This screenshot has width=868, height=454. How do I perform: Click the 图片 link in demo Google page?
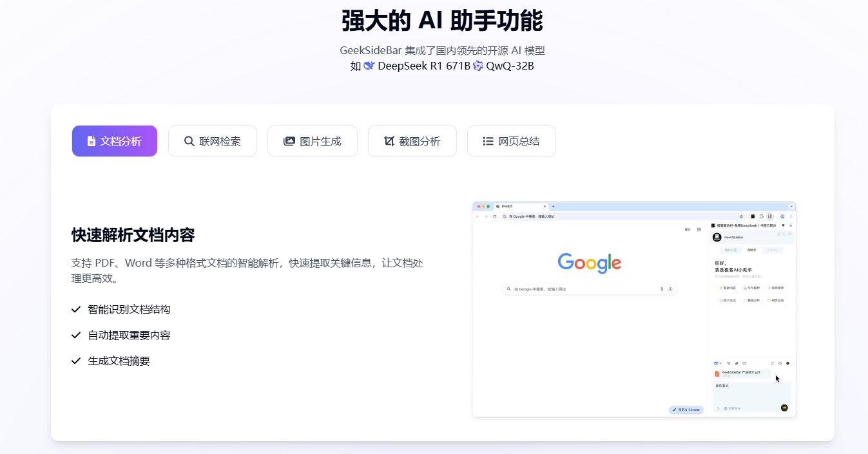[x=688, y=229]
